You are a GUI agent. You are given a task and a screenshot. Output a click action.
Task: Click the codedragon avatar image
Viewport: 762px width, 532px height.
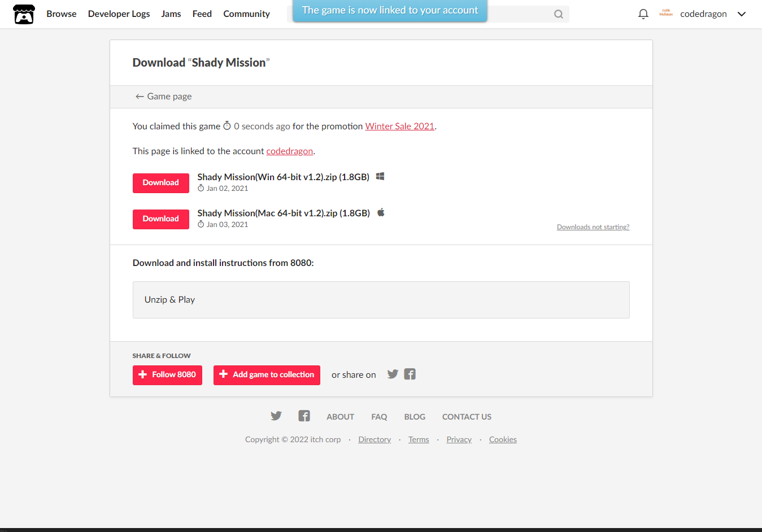[x=666, y=14]
